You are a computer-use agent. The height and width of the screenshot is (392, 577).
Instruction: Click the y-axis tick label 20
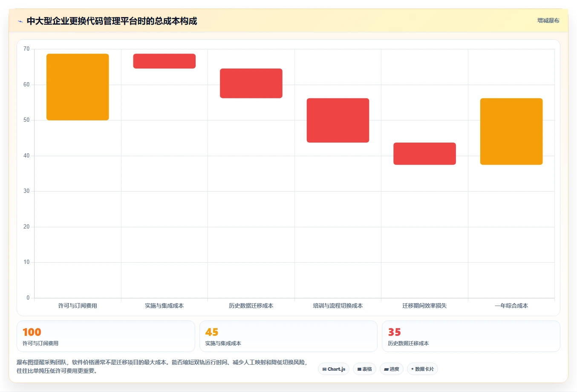(x=26, y=227)
